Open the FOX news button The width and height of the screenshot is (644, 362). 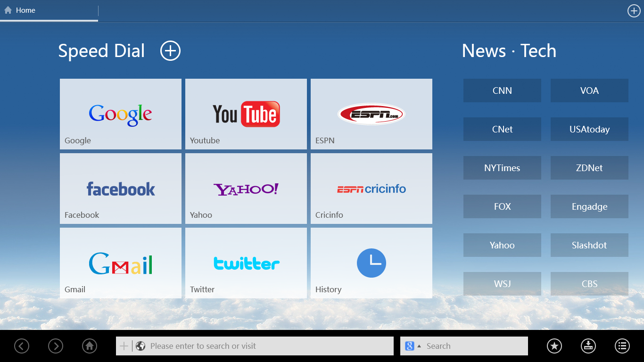tap(502, 206)
